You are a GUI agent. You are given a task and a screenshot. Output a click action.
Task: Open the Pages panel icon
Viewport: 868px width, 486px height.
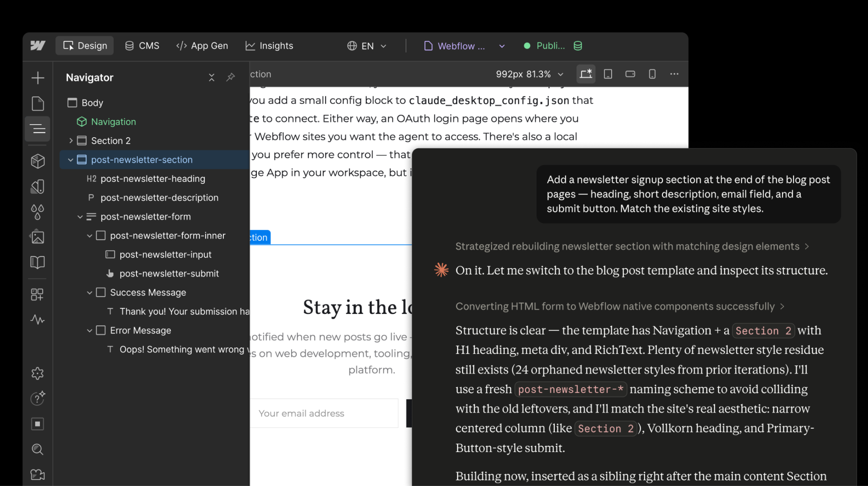(x=38, y=103)
